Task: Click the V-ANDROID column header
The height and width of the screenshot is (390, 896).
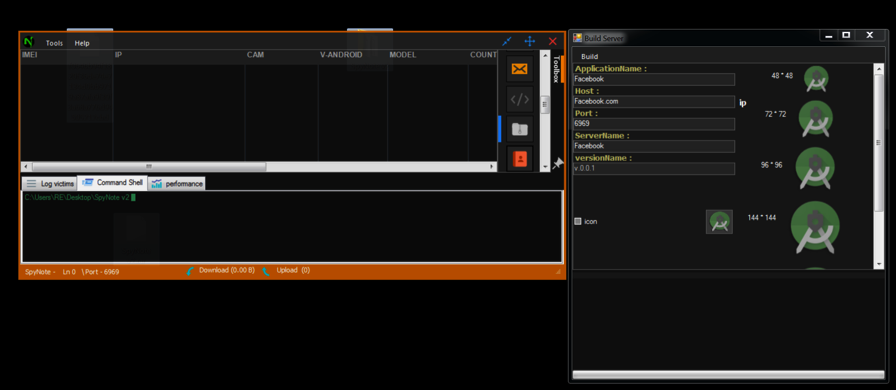Action: (x=341, y=55)
